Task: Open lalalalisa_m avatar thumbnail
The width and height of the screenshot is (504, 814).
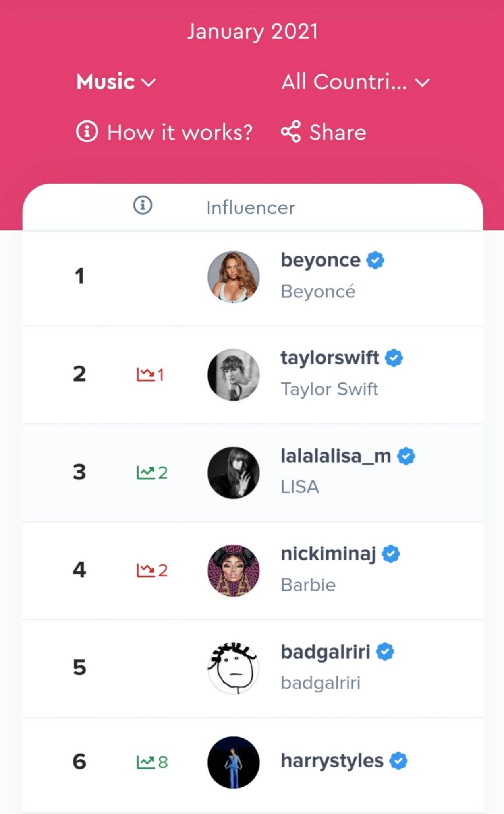Action: [x=234, y=473]
